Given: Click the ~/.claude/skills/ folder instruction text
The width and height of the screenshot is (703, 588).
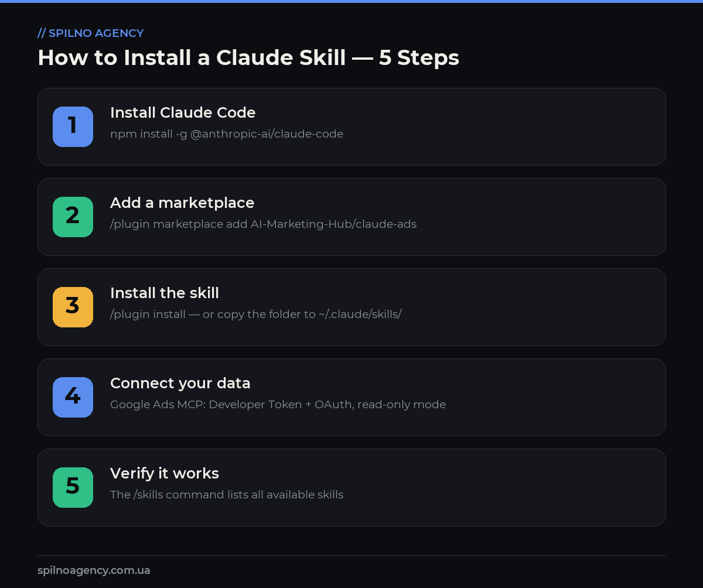Looking at the screenshot, I should click(x=256, y=314).
